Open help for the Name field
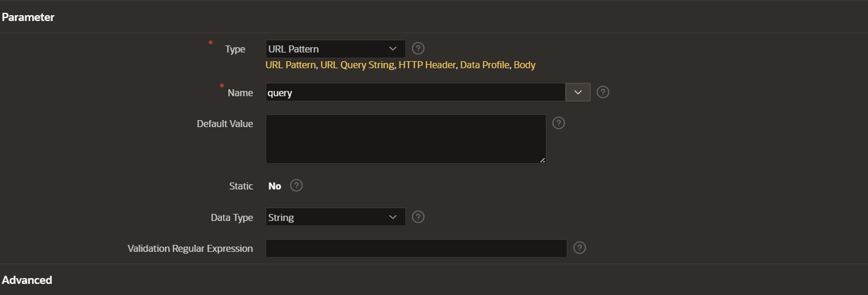868x295 pixels. tap(603, 92)
